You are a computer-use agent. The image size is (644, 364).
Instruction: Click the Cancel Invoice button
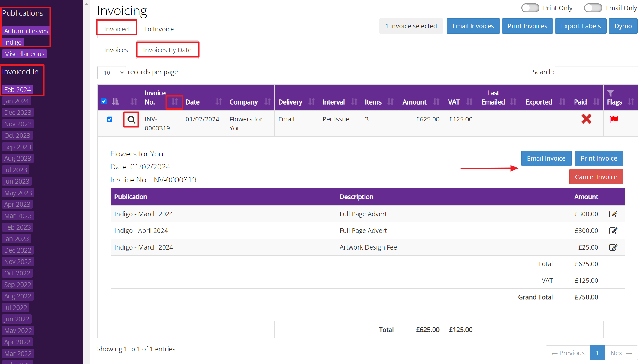pyautogui.click(x=596, y=177)
